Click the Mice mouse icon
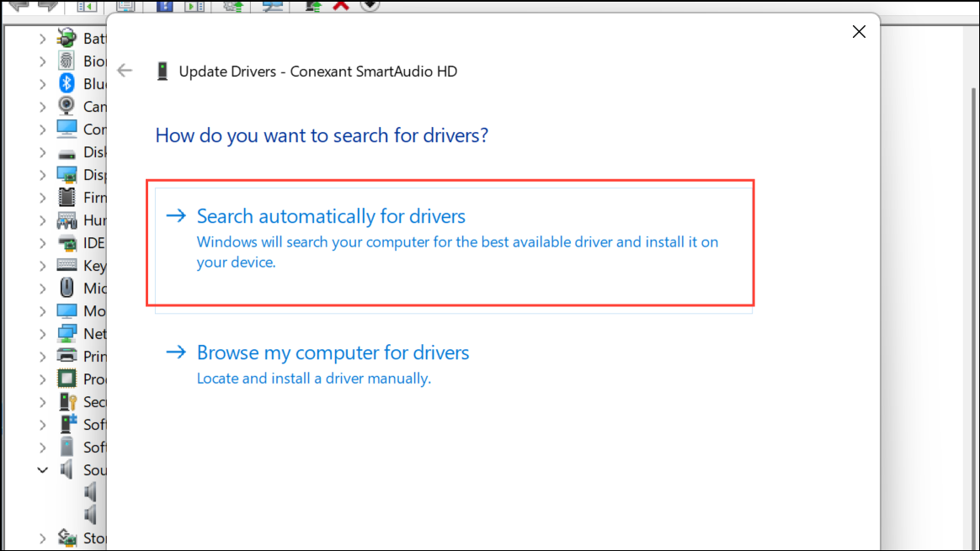The image size is (980, 551). (67, 288)
